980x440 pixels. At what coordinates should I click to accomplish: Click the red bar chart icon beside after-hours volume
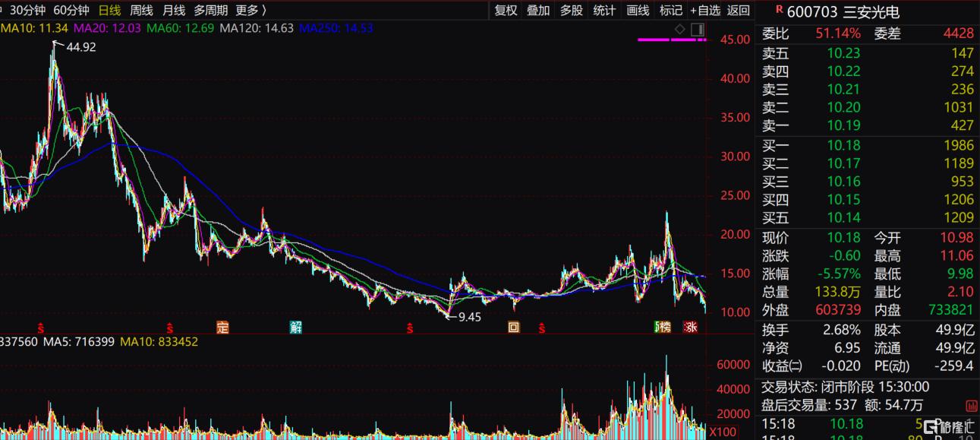971,406
